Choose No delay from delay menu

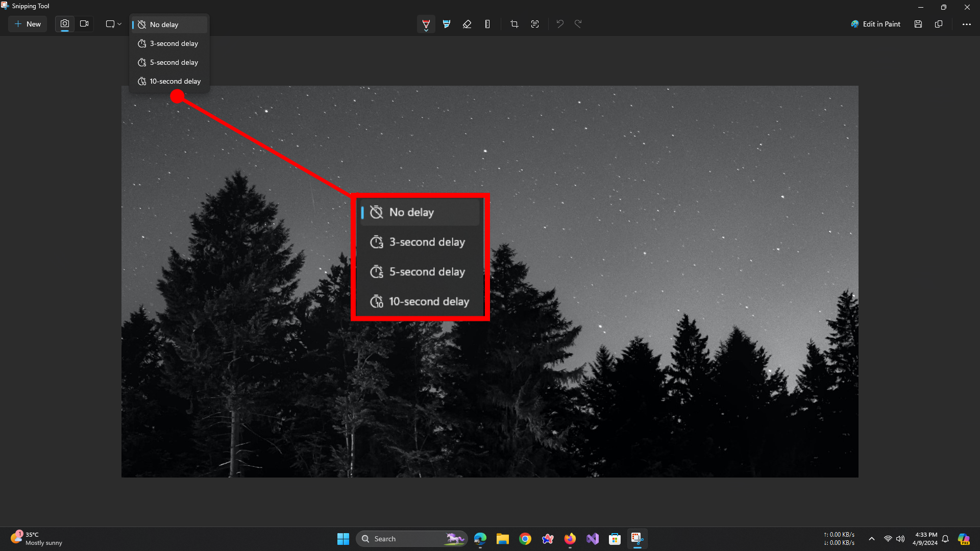pyautogui.click(x=169, y=24)
